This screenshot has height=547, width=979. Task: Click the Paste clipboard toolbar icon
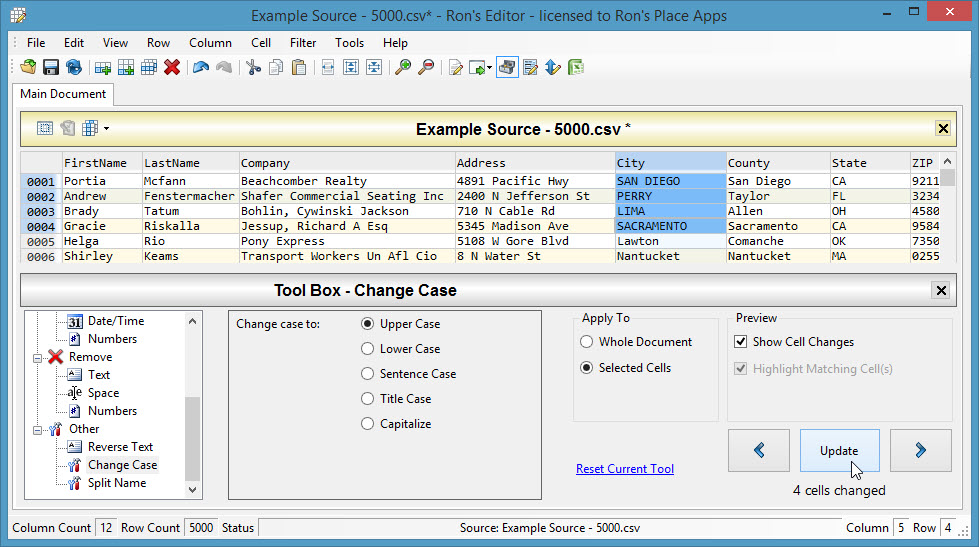298,68
